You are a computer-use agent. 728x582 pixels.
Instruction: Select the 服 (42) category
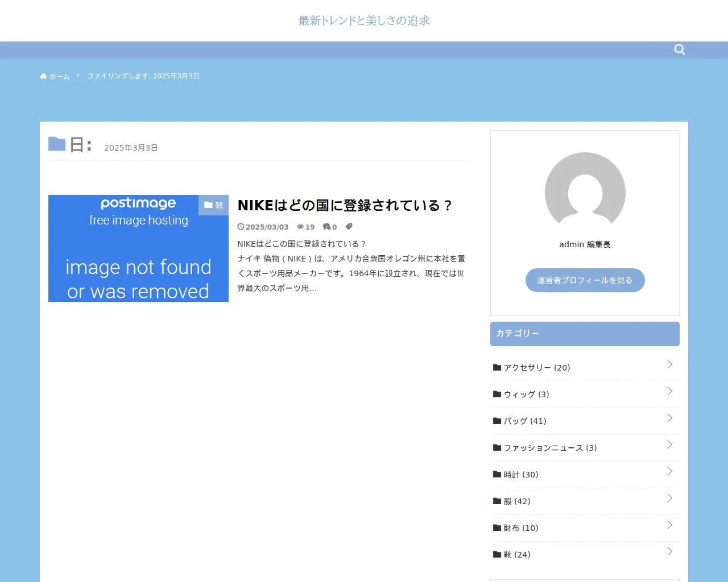[x=516, y=501]
